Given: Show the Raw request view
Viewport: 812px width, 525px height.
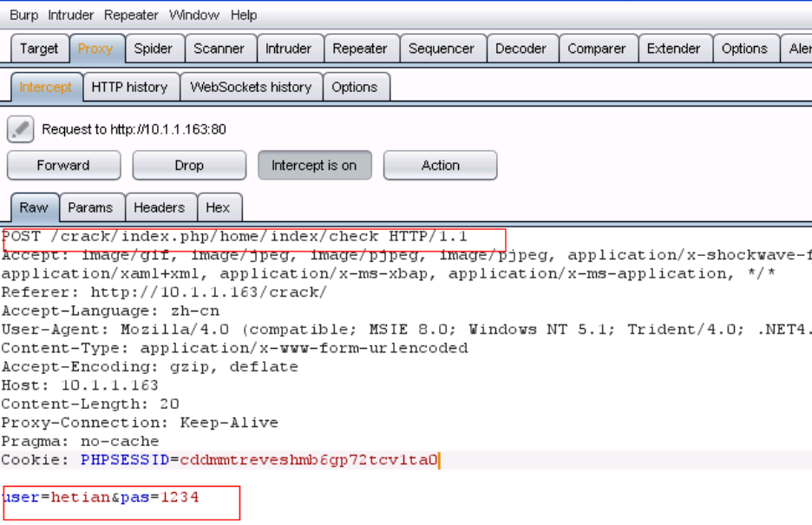Looking at the screenshot, I should [x=34, y=207].
